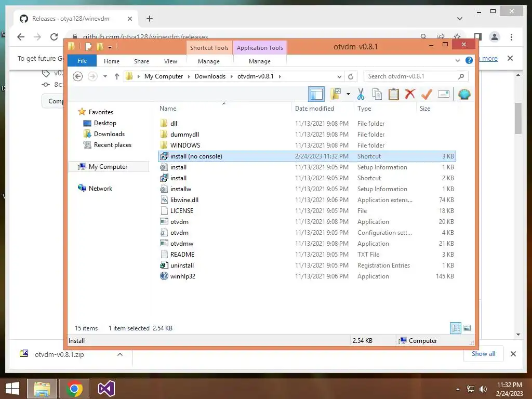Select the LICENSE file
This screenshot has width=532, height=399.
pyautogui.click(x=307, y=211)
